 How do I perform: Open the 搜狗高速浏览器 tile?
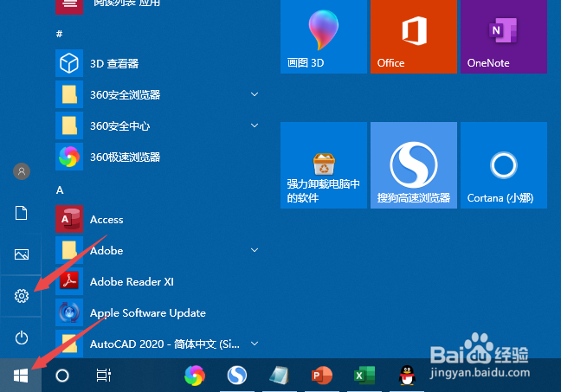point(414,165)
